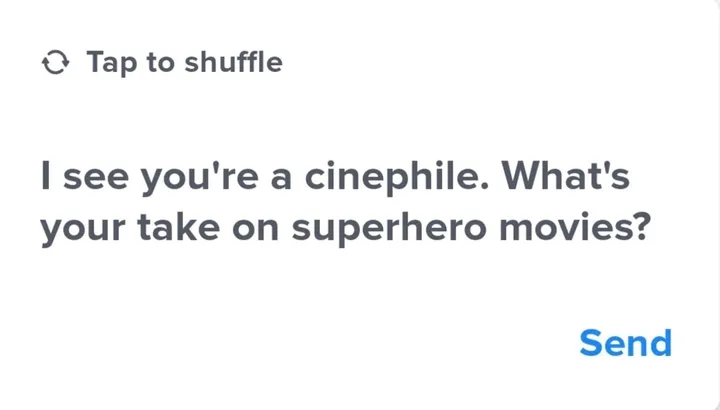Click the Tap to shuffle label
Viewport: 720px width, 410px height.
(x=184, y=62)
